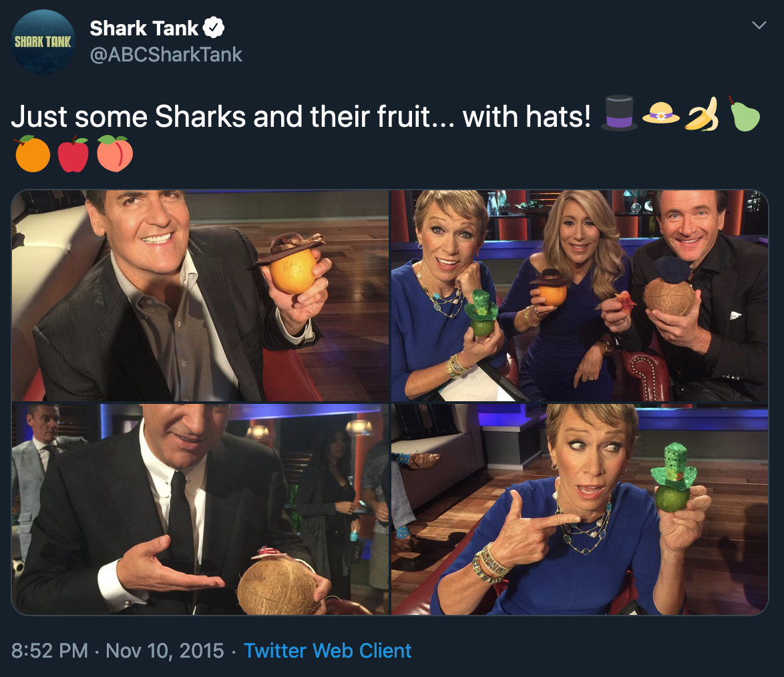Click the green pear emoji
The width and height of the screenshot is (784, 677).
point(743,115)
